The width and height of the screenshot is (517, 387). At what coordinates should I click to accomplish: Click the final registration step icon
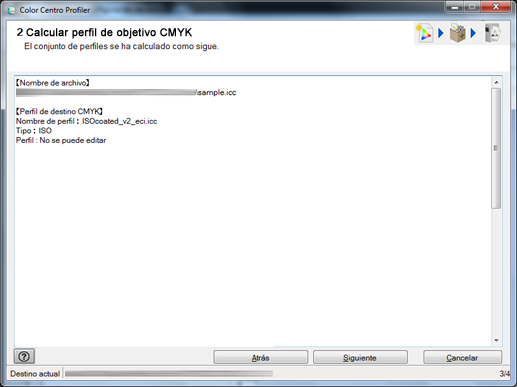[492, 33]
